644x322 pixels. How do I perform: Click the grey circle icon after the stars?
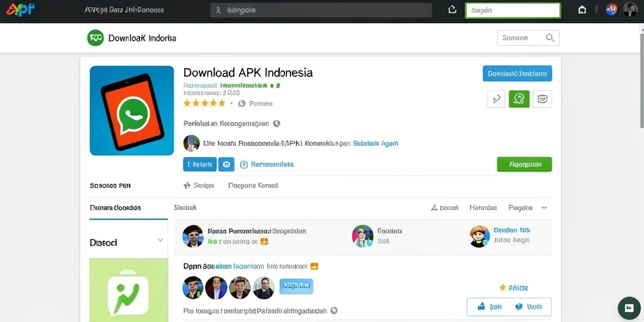241,104
